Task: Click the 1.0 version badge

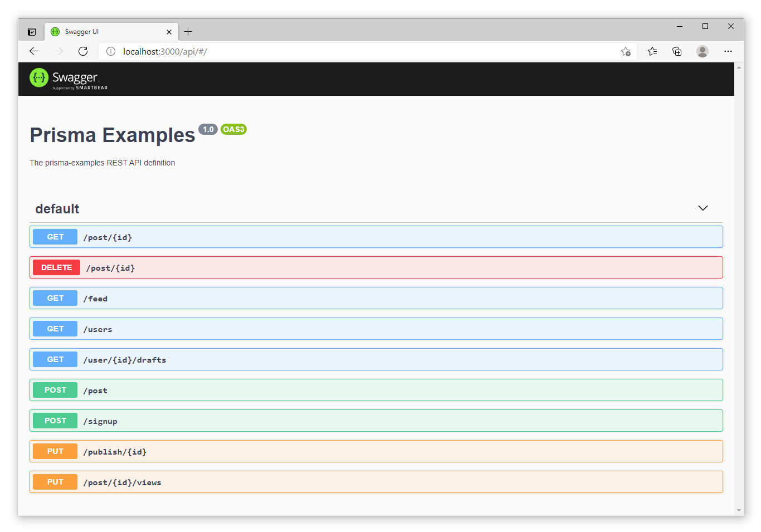Action: pyautogui.click(x=208, y=129)
